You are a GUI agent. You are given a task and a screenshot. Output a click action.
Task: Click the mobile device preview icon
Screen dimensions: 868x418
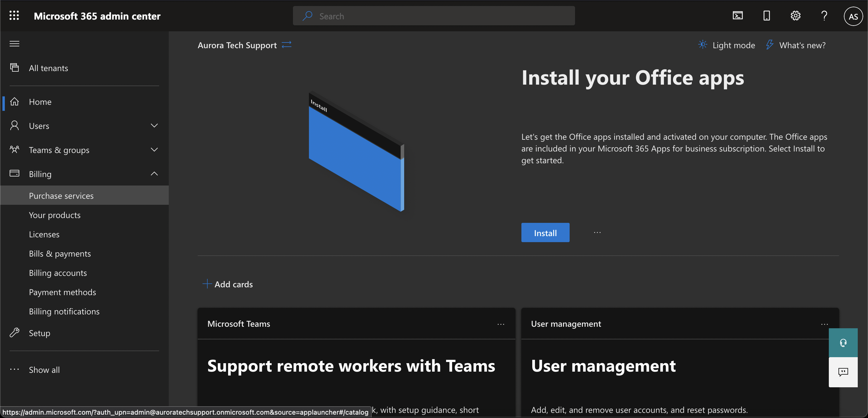(766, 15)
